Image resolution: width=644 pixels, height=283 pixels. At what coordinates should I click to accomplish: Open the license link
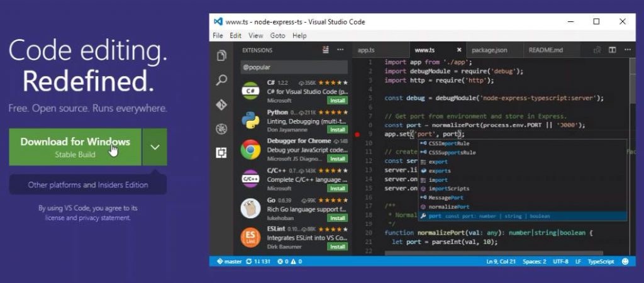(x=54, y=218)
